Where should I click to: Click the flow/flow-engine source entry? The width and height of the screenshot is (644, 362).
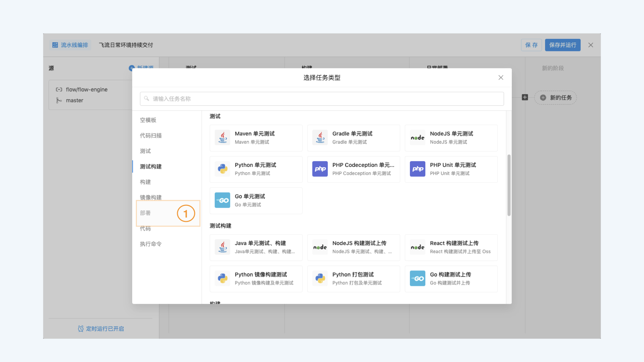point(87,89)
